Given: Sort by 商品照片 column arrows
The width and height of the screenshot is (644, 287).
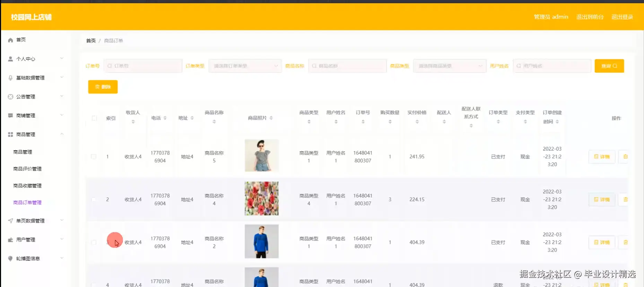Looking at the screenshot, I should 271,118.
